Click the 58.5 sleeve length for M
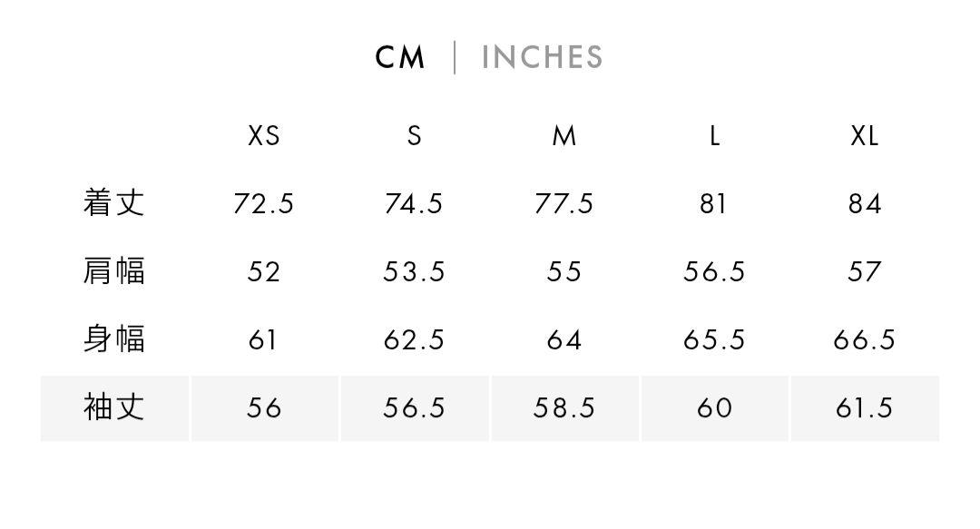Screen dimensions: 980x529 click(564, 408)
